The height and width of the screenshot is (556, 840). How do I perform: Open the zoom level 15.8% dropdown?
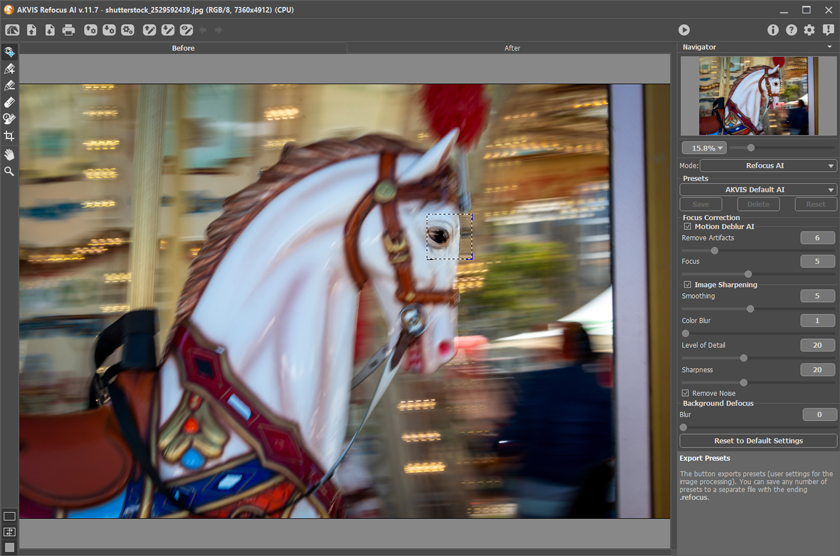tap(704, 148)
